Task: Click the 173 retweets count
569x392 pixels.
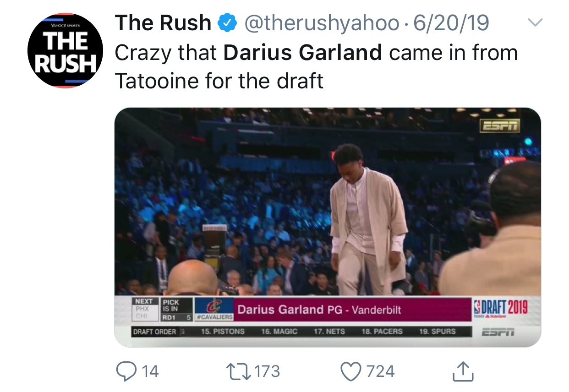Action: (x=267, y=371)
